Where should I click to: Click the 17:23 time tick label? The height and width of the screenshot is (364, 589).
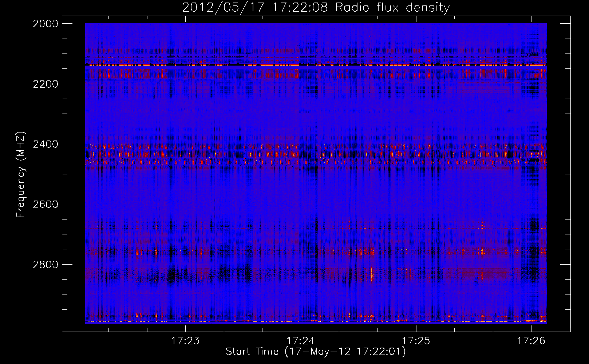[x=186, y=341]
